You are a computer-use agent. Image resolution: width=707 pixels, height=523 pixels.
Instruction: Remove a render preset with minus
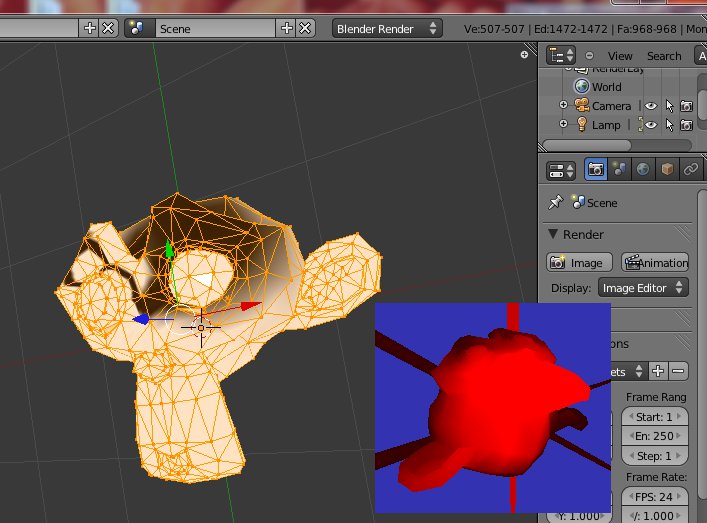tap(678, 371)
